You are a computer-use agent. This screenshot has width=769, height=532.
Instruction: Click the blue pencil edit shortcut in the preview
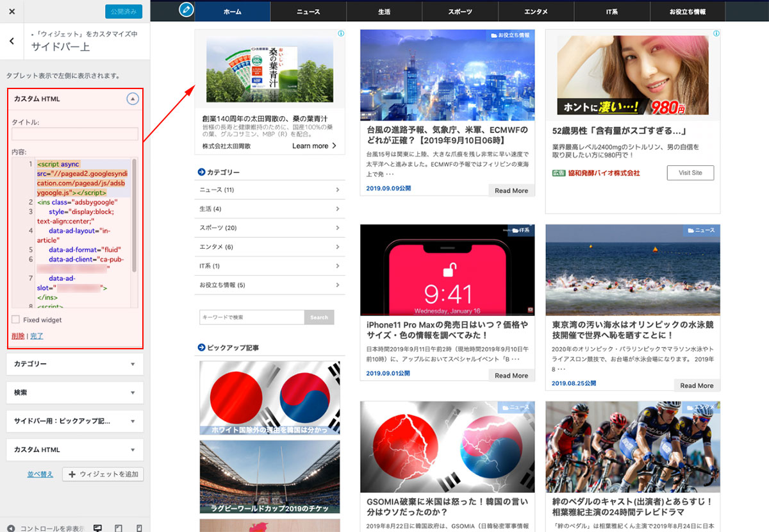[x=186, y=10]
